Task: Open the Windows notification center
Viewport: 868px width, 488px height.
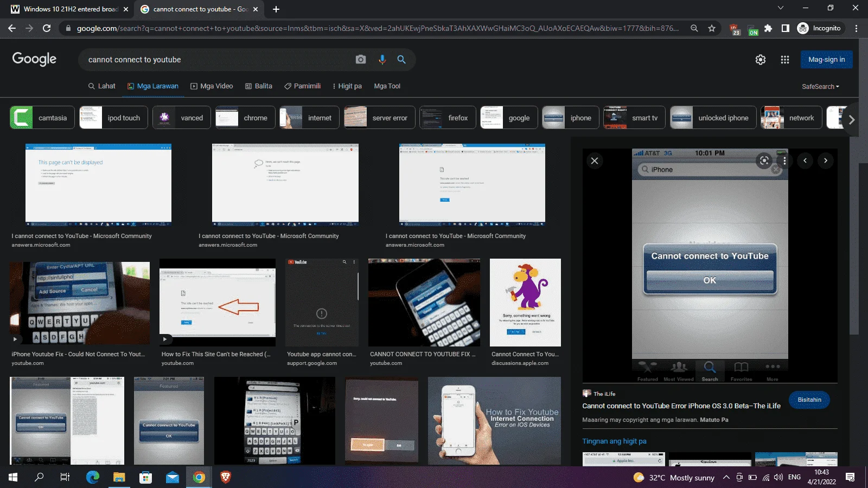Action: [x=850, y=477]
